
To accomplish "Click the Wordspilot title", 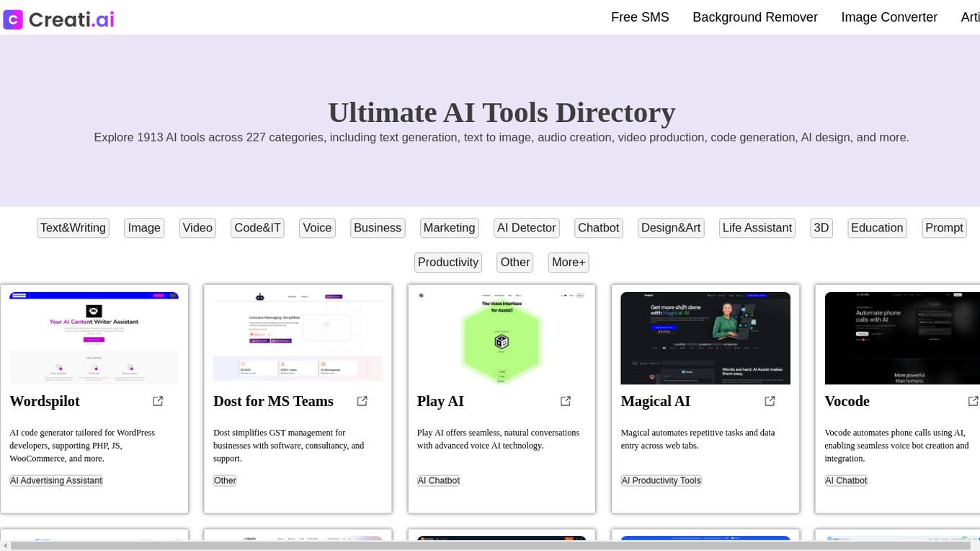I will (45, 402).
